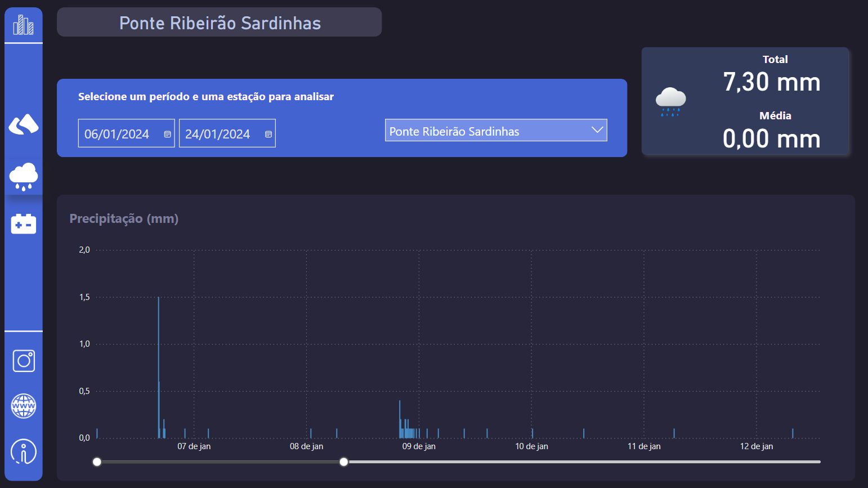Click the 09 de jan axis label

click(419, 446)
